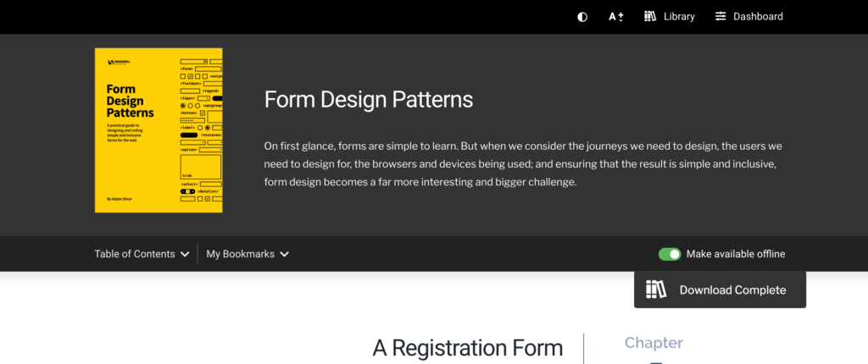
Task: Click the books icon in Download Complete toast
Action: pyautogui.click(x=656, y=290)
